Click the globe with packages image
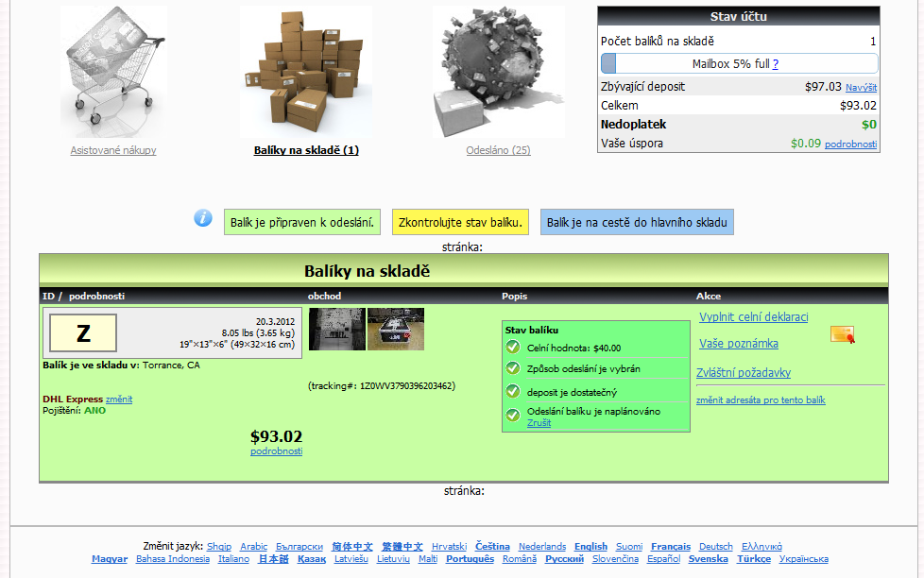The height and width of the screenshot is (578, 924). coord(498,72)
